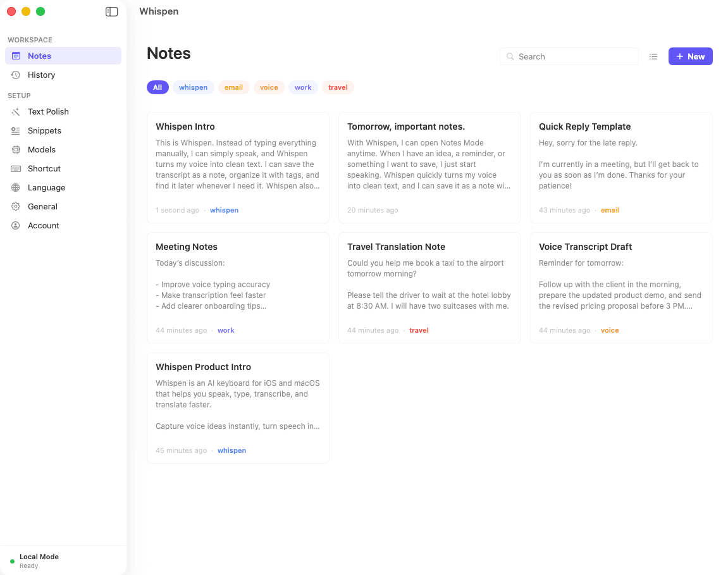Click the General gear icon
728x575 pixels.
tap(16, 206)
